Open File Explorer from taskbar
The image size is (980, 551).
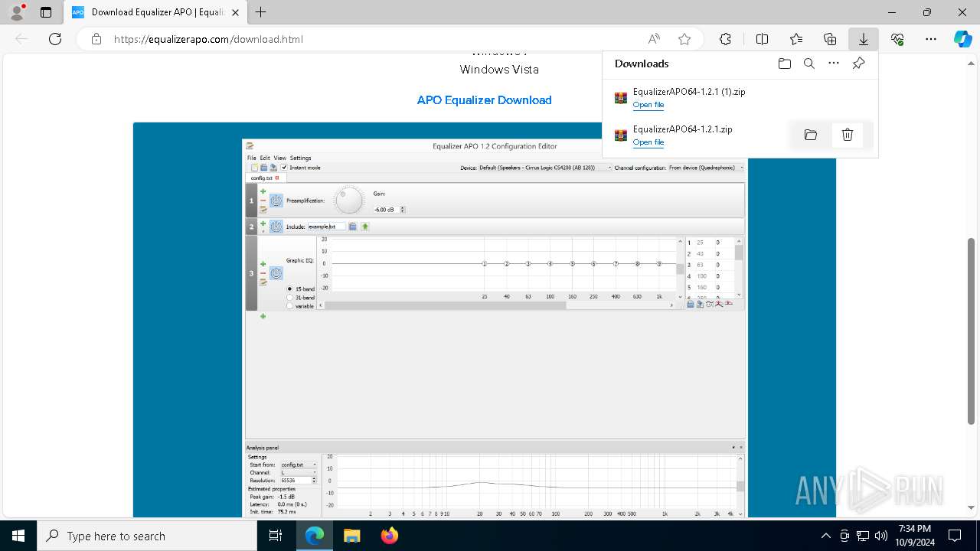coord(351,536)
